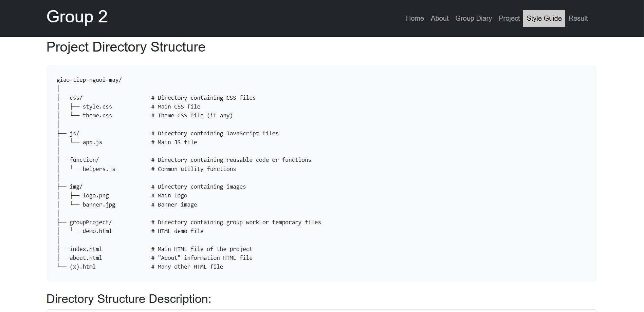Viewport: 644px width, 312px height.
Task: Go to the Home page
Action: click(x=415, y=18)
